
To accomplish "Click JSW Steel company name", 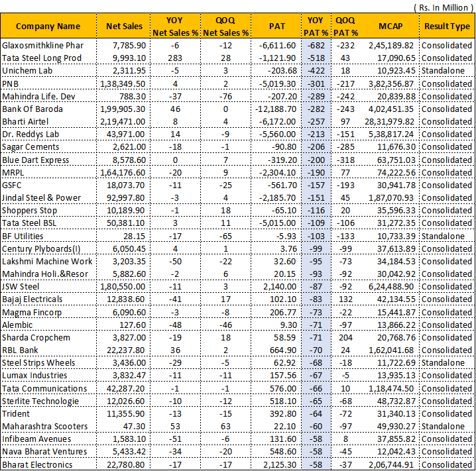I will coord(21,287).
